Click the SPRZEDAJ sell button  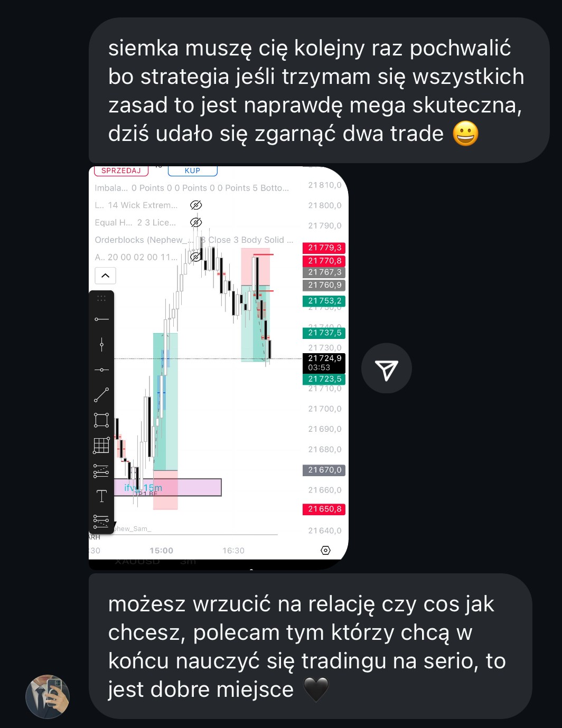pyautogui.click(x=121, y=171)
